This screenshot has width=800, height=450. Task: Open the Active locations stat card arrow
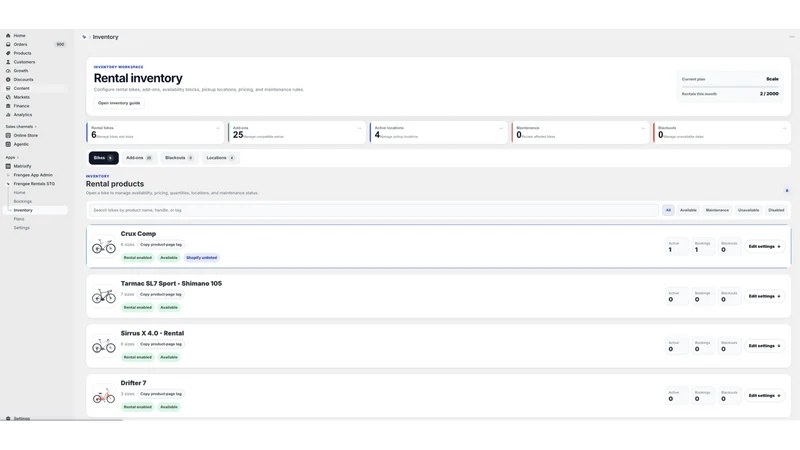[x=501, y=128]
